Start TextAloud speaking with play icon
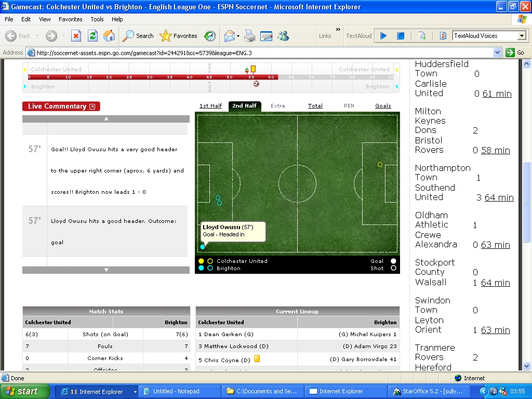The image size is (532, 399). 383,36
